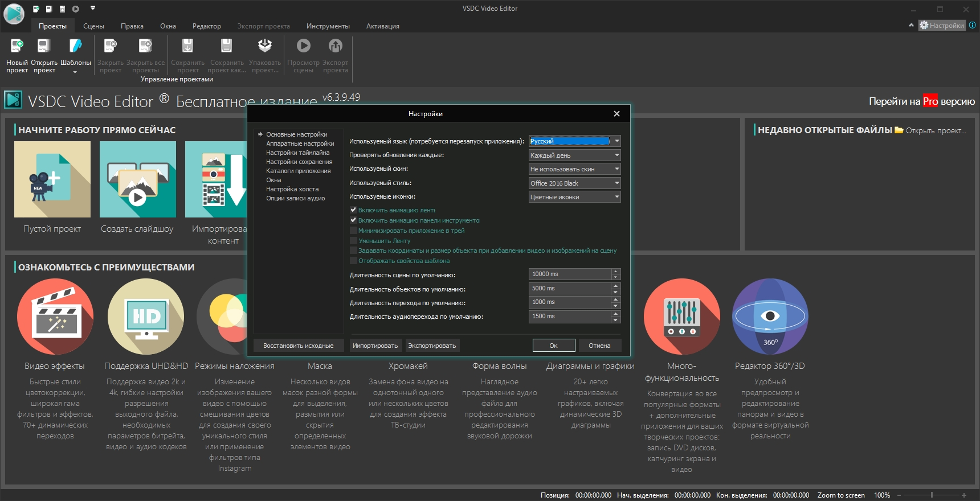
Task: Click the Open Project (Открыть проект) icon
Action: click(x=44, y=47)
